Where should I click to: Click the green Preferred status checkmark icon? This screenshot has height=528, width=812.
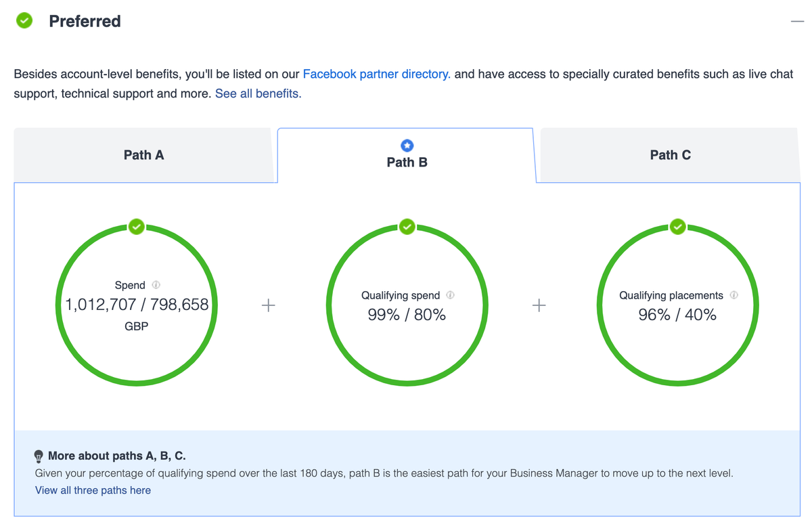click(24, 21)
